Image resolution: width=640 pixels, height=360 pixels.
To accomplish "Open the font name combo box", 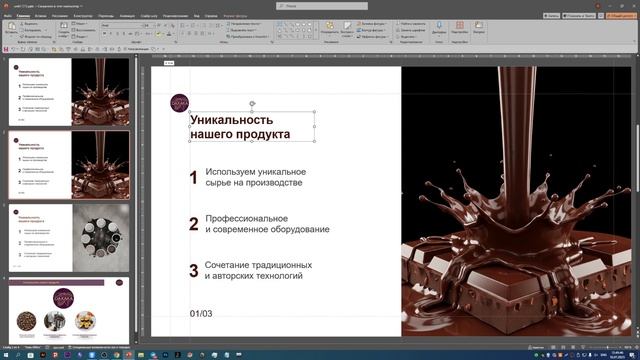I will point(122,25).
